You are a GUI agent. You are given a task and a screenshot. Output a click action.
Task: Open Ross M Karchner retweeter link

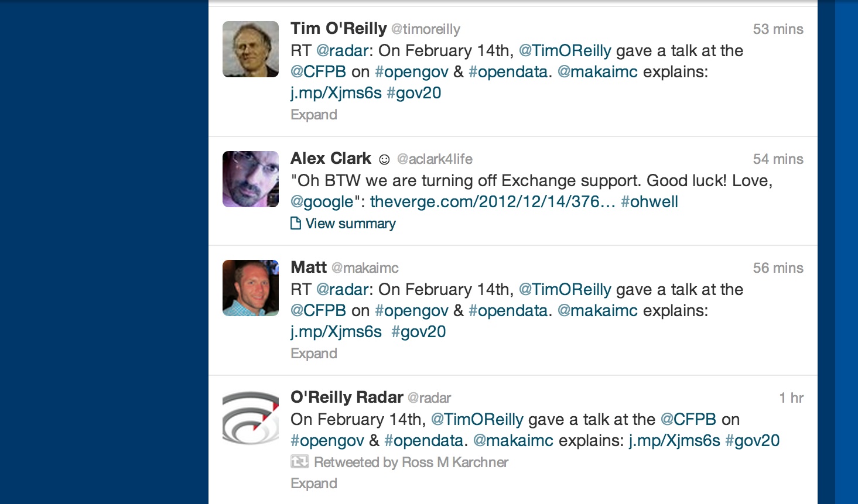(x=455, y=462)
